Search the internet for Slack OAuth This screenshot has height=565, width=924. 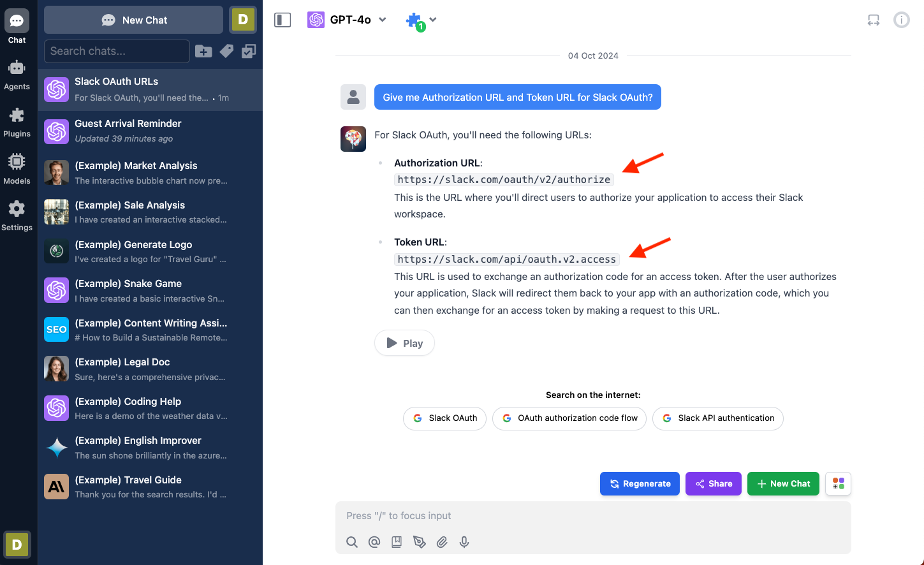coord(445,418)
